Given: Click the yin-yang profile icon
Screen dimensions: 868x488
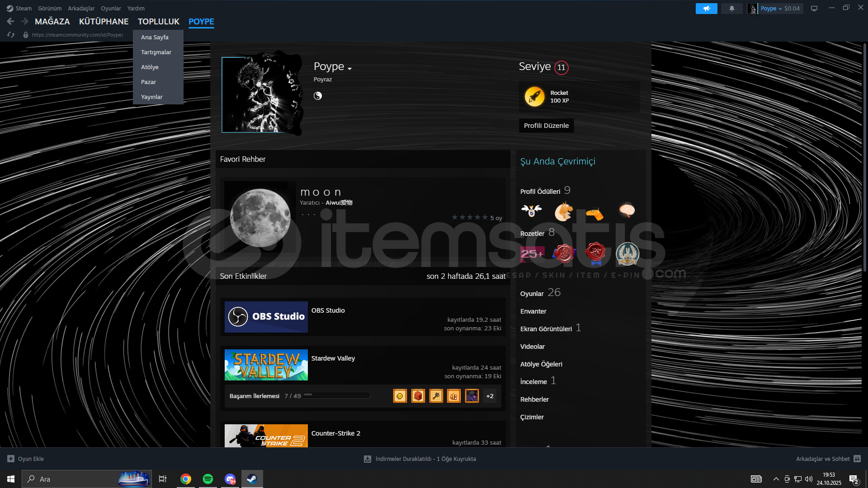Looking at the screenshot, I should 318,96.
